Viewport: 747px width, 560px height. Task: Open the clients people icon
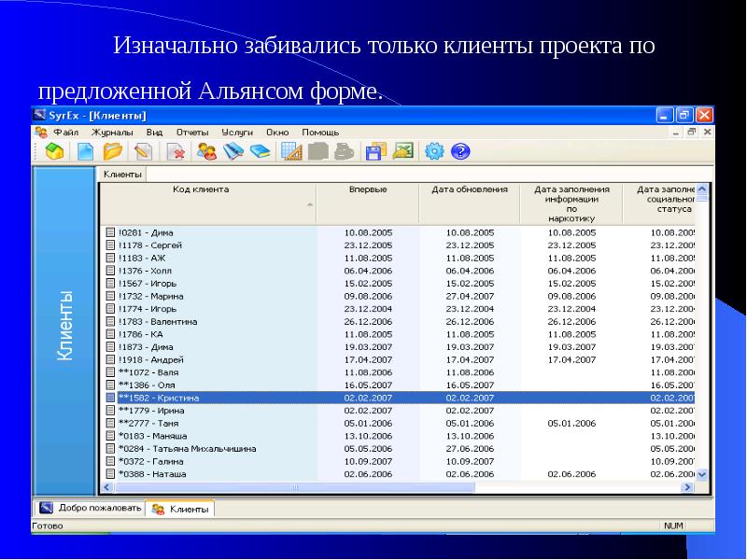click(206, 151)
